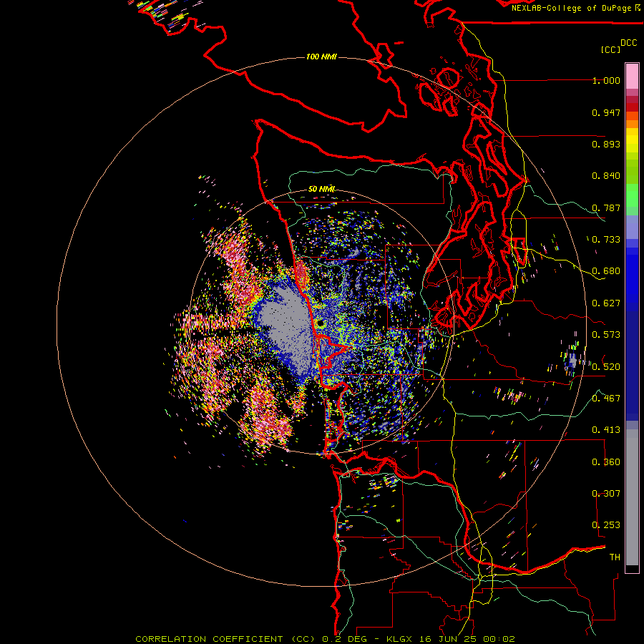This screenshot has width=644, height=644.
Task: Select the 0.627 scale value
Action: point(606,303)
